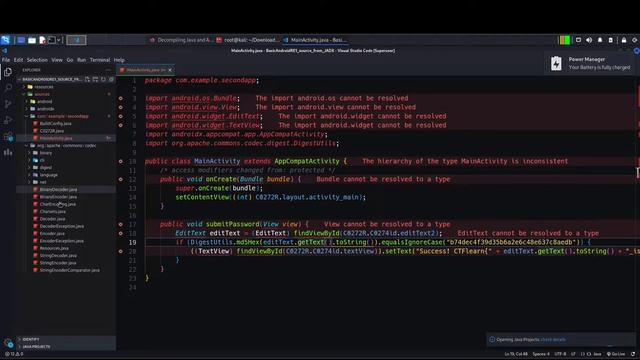Click New Folder icon in explorer header
Viewport: 640px width, 360px height.
95,79
